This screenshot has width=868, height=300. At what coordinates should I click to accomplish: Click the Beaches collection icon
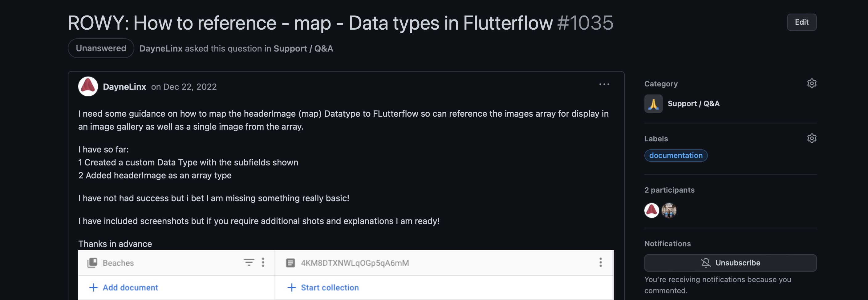tap(92, 263)
